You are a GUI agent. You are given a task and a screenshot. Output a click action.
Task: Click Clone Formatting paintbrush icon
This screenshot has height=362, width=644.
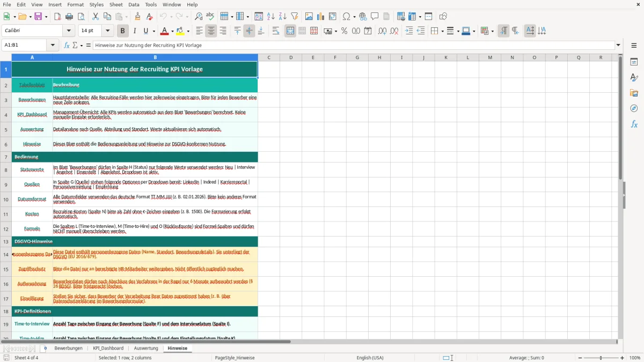tap(137, 17)
